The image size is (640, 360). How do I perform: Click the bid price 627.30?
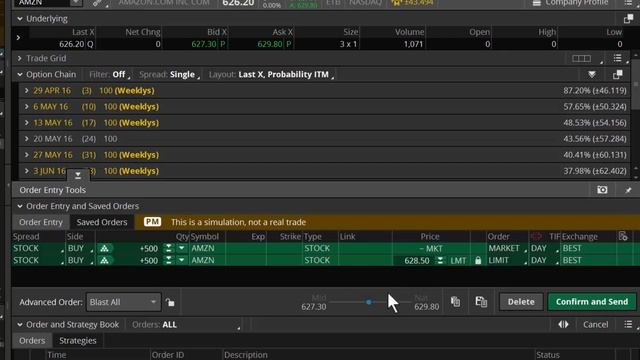tap(204, 44)
